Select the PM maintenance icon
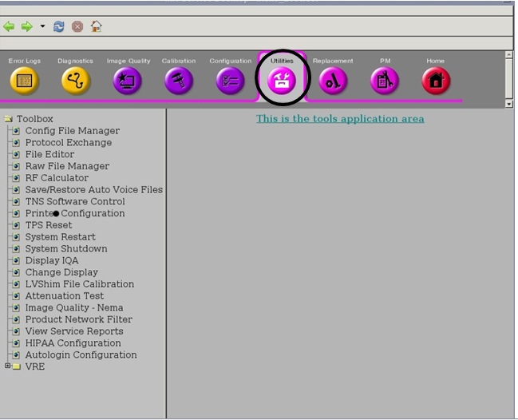Image resolution: width=518 pixels, height=420 pixels. pyautogui.click(x=385, y=80)
